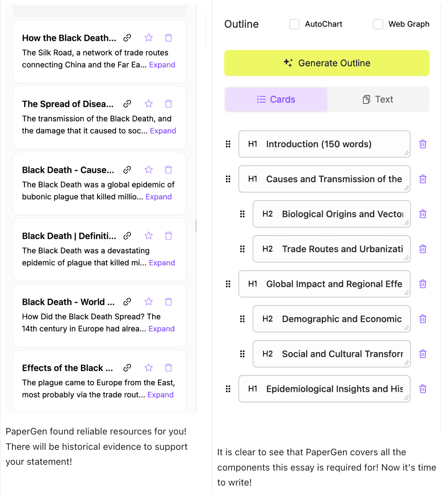Open link of "Black Death - World" card
The width and height of the screenshot is (448, 495).
[x=127, y=302]
